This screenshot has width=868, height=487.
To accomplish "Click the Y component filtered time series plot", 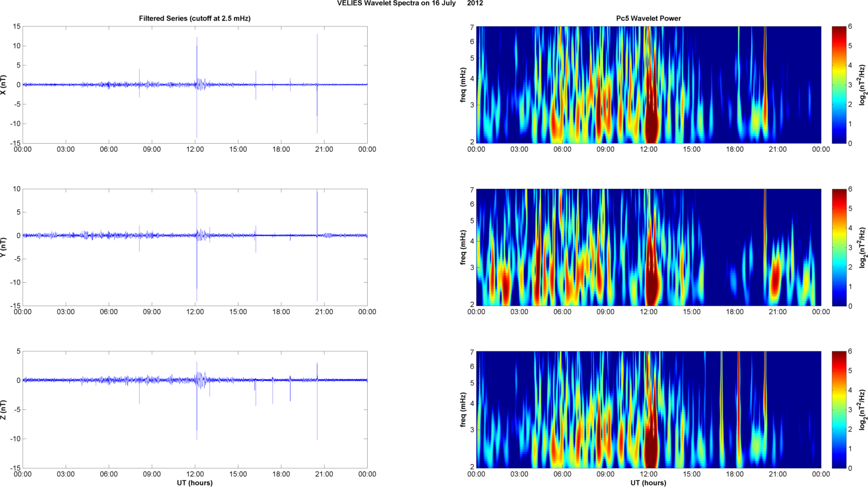I will [x=194, y=247].
